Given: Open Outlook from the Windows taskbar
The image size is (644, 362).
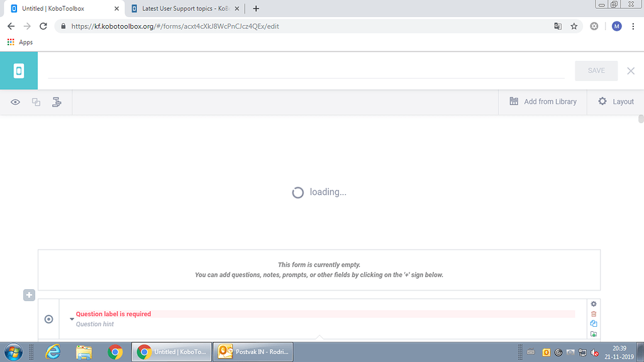Looking at the screenshot, I should 252,351.
